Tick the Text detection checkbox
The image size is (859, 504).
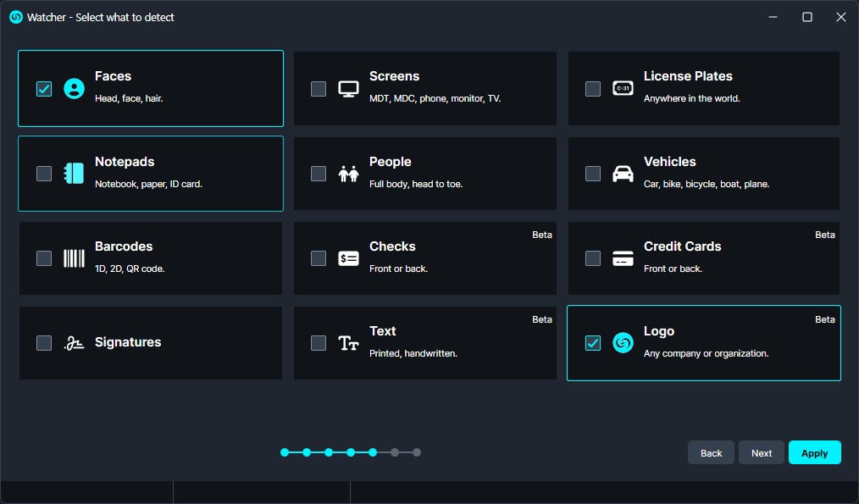(x=319, y=343)
